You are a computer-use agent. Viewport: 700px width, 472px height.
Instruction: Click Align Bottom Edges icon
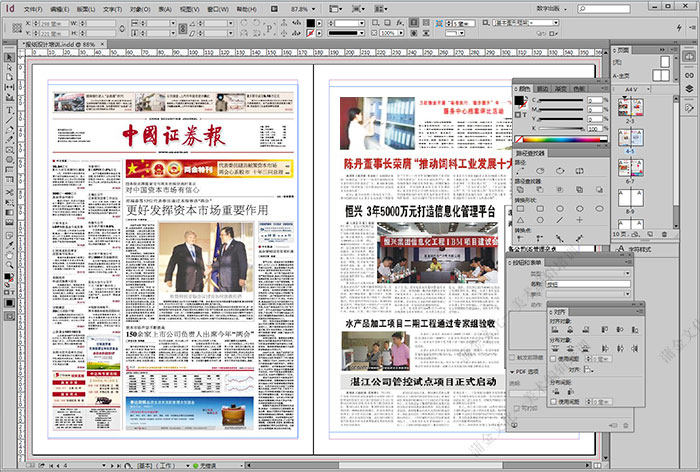click(x=634, y=330)
